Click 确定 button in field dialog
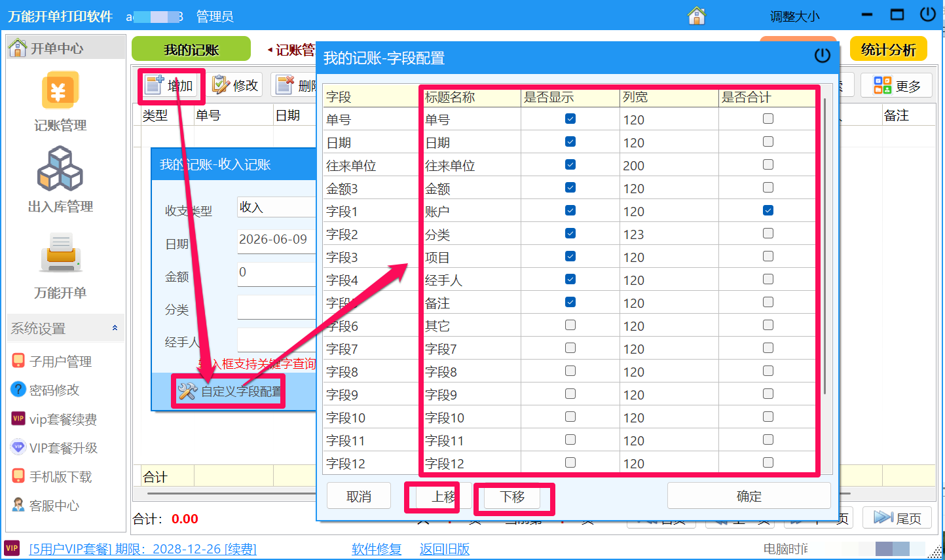This screenshot has width=945, height=560. pos(749,496)
